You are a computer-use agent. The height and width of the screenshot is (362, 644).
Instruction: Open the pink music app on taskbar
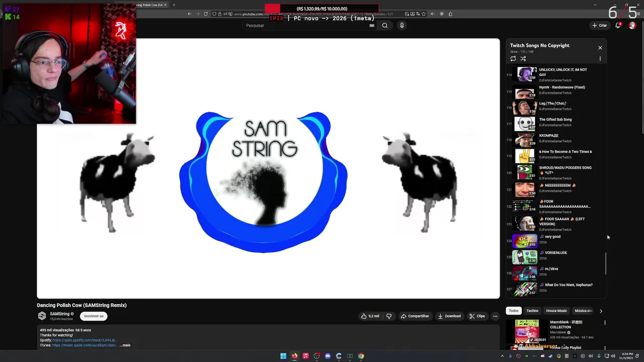tap(305, 356)
